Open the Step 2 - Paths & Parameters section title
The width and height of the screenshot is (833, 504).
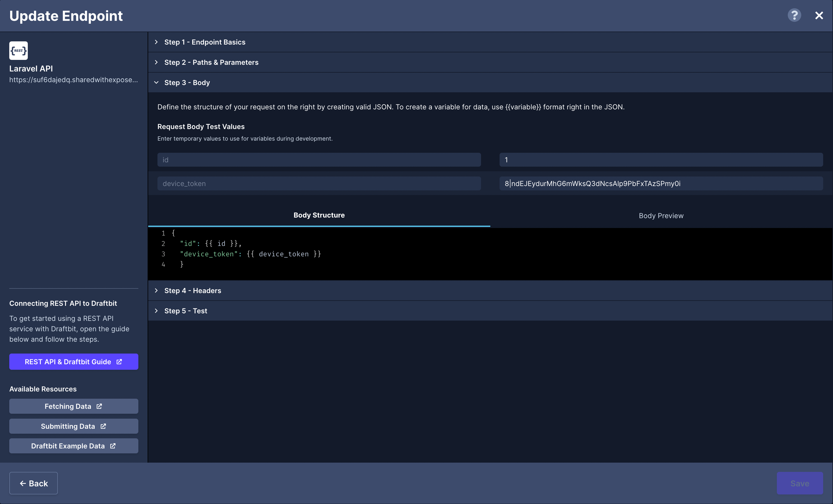point(211,62)
